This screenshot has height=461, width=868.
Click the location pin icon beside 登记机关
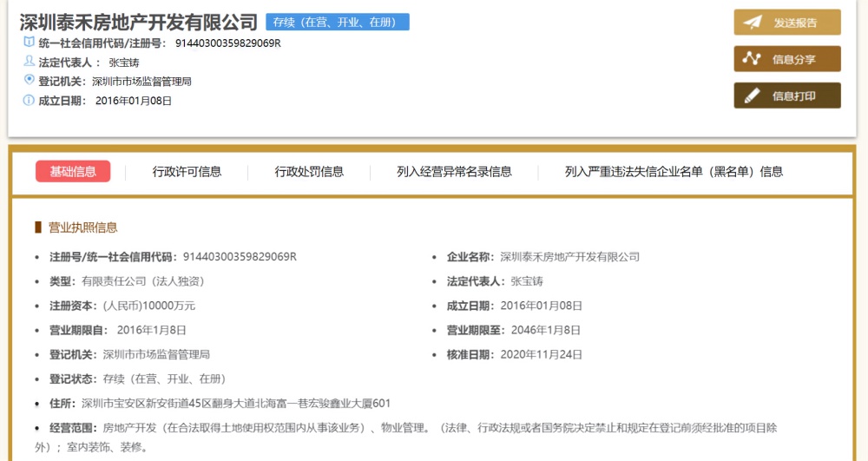coord(29,80)
